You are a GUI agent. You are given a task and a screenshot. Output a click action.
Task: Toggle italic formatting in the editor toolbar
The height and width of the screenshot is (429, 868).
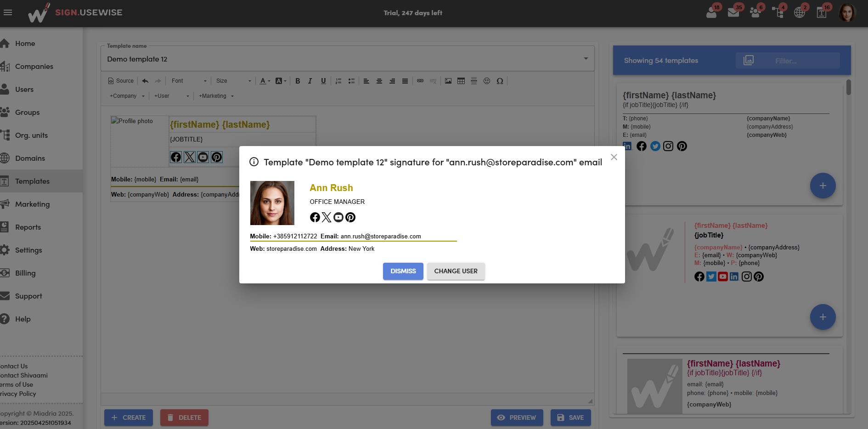click(x=310, y=81)
